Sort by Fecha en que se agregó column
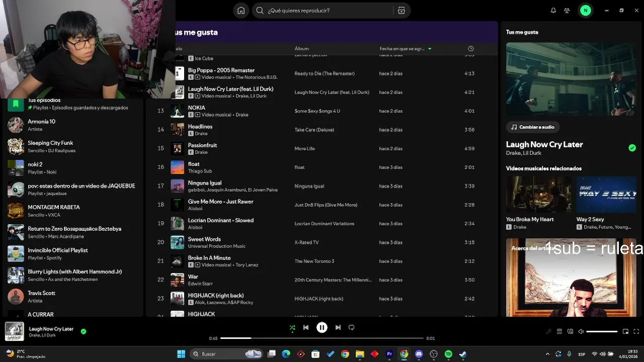 (406, 49)
